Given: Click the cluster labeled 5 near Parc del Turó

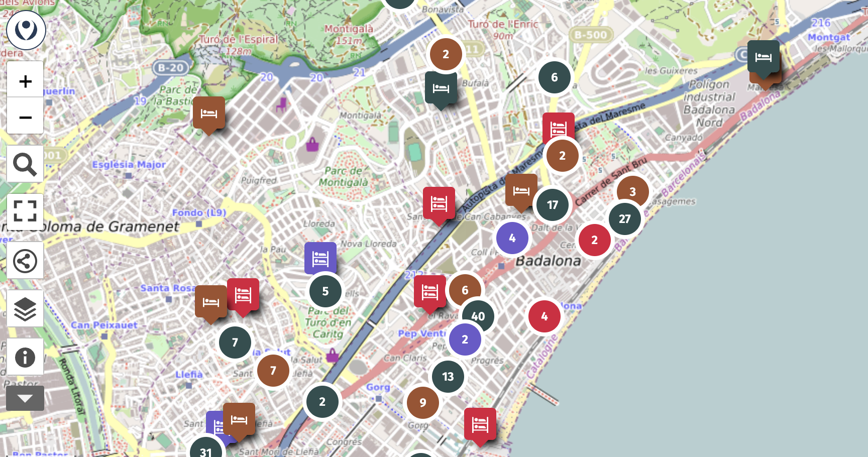Looking at the screenshot, I should point(325,291).
